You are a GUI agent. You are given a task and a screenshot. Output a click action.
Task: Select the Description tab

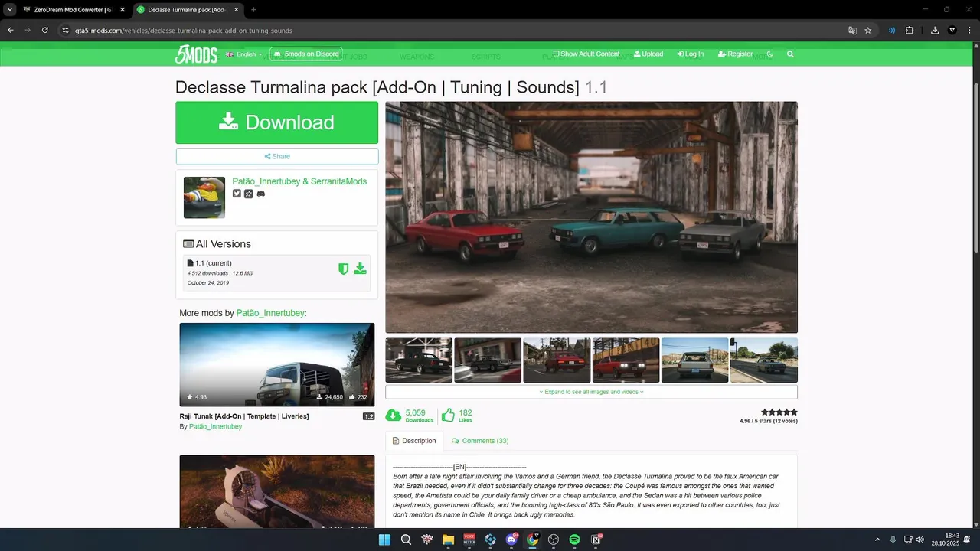[414, 441]
